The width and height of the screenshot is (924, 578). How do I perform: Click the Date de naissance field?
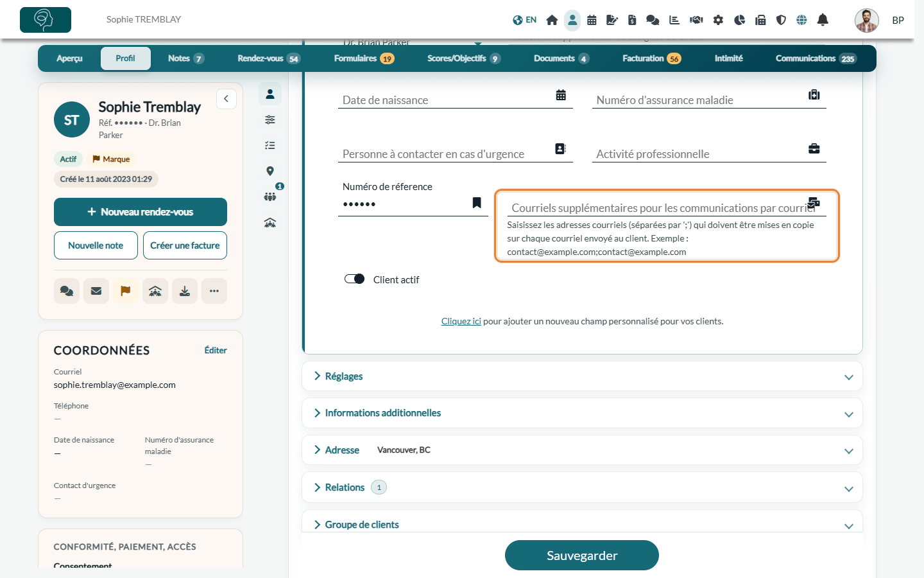[x=456, y=98]
